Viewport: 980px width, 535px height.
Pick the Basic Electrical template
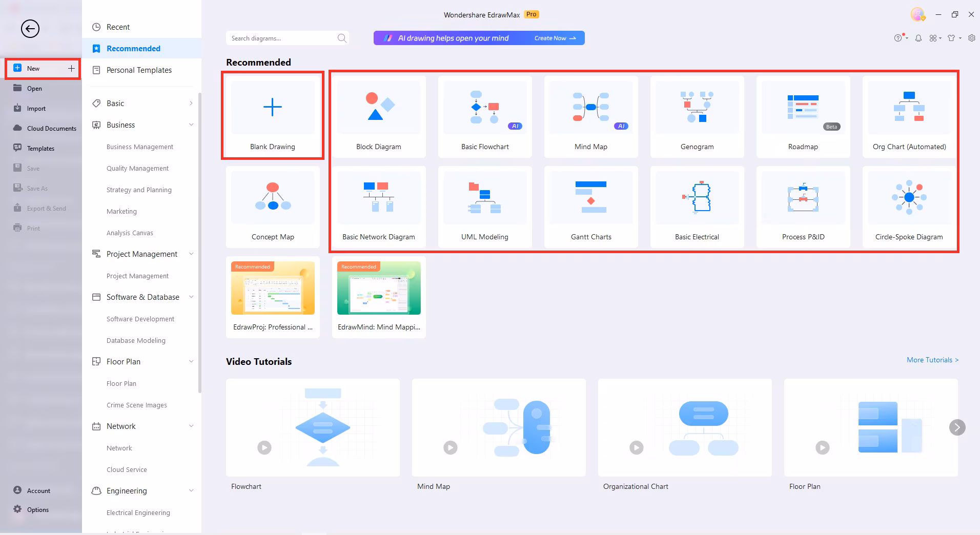tap(697, 207)
